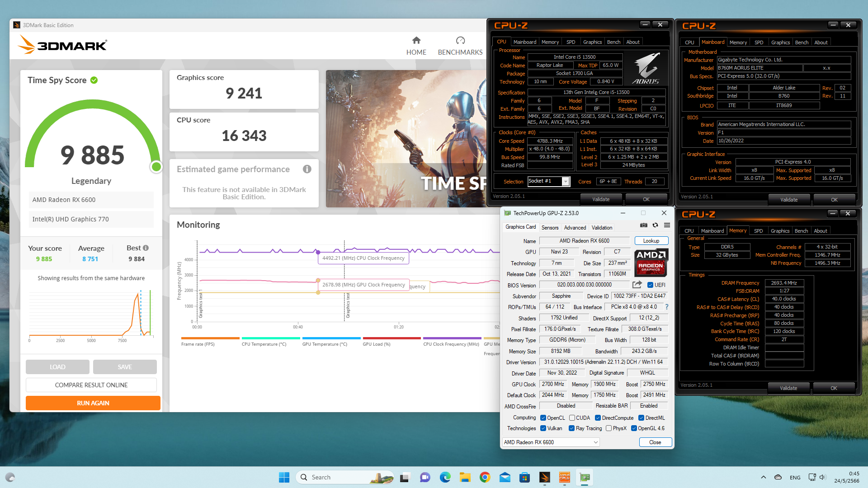The height and width of the screenshot is (488, 868).
Task: Click Validate in the CPU-Z Memory window
Action: [x=788, y=388]
